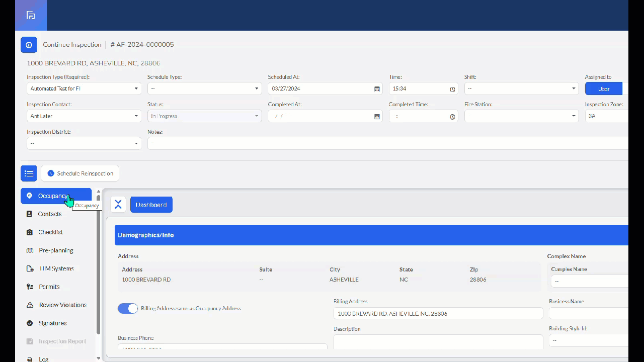The height and width of the screenshot is (362, 644).
Task: Expand the Shift dropdown
Action: tap(522, 89)
